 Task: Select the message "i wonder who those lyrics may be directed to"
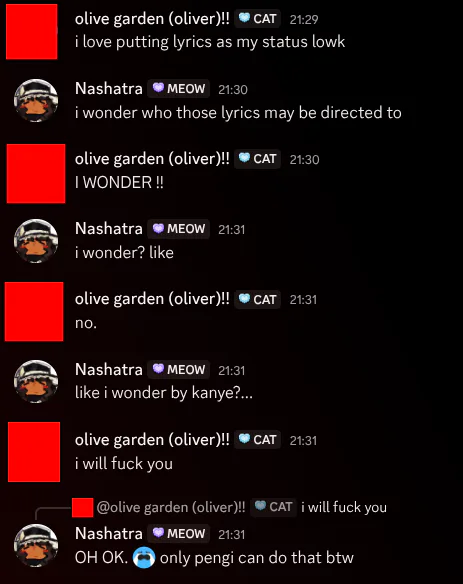click(x=238, y=113)
